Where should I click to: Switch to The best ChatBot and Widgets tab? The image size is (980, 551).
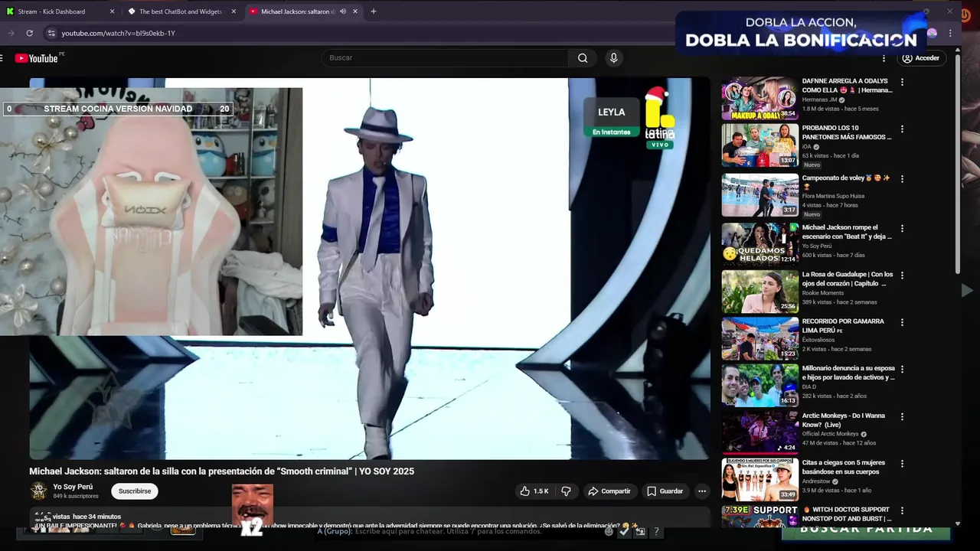click(181, 11)
